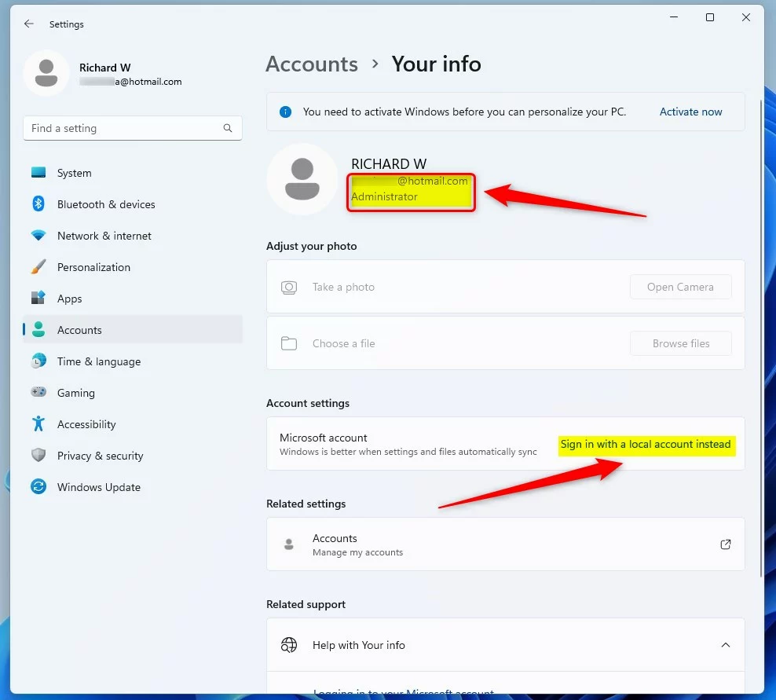
Task: Click the Accessibility figure icon
Action: (x=38, y=424)
